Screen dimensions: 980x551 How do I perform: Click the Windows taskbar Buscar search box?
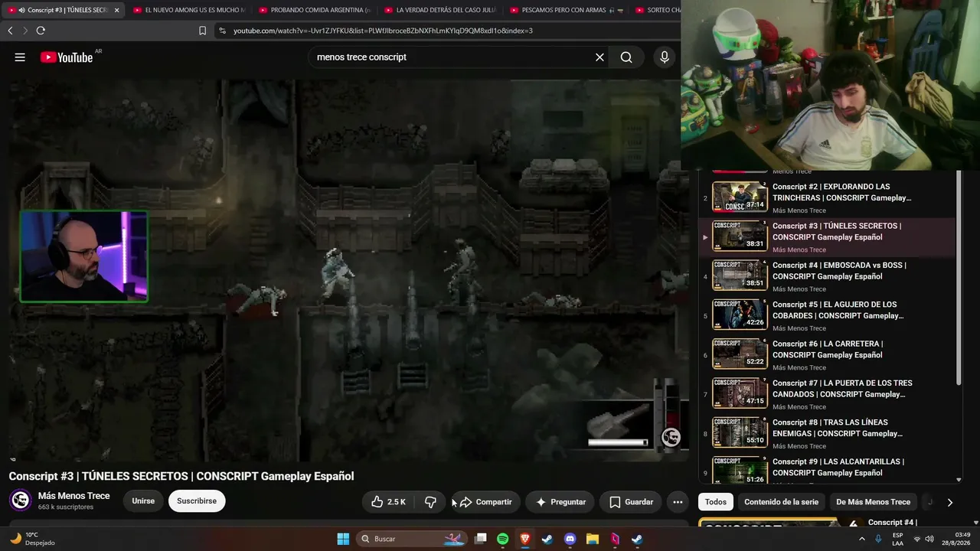click(x=411, y=539)
